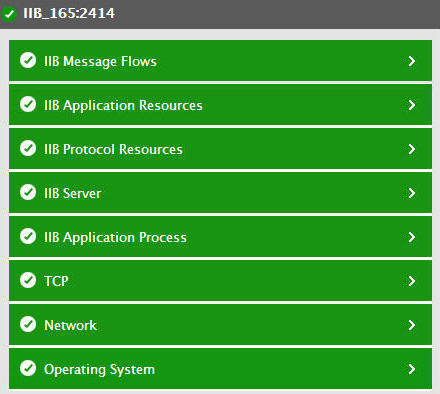This screenshot has width=440, height=394.
Task: Click the checkmark icon on Operating System
Action: [x=28, y=368]
